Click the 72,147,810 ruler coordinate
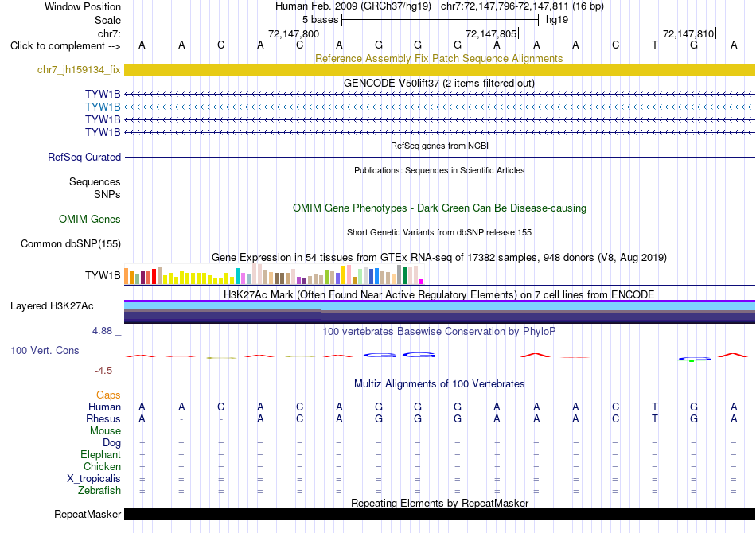756x533 pixels. click(x=688, y=34)
